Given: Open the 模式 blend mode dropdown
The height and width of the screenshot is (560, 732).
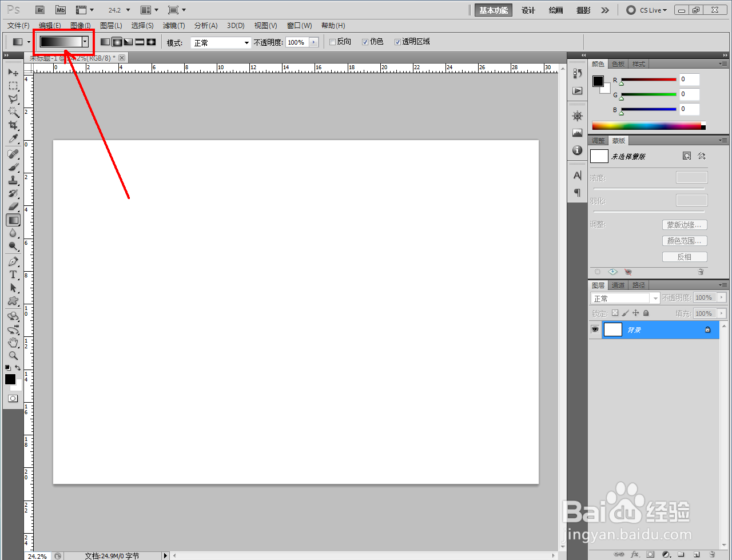Looking at the screenshot, I should (221, 43).
